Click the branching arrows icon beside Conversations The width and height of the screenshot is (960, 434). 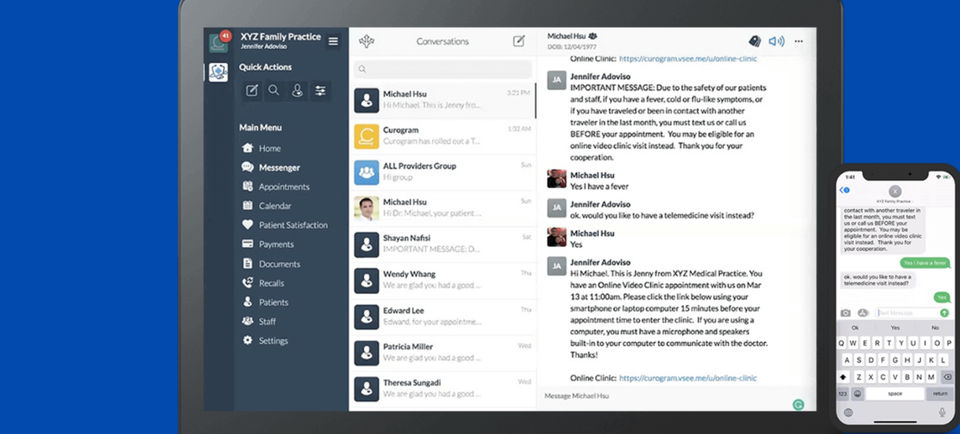coord(366,41)
